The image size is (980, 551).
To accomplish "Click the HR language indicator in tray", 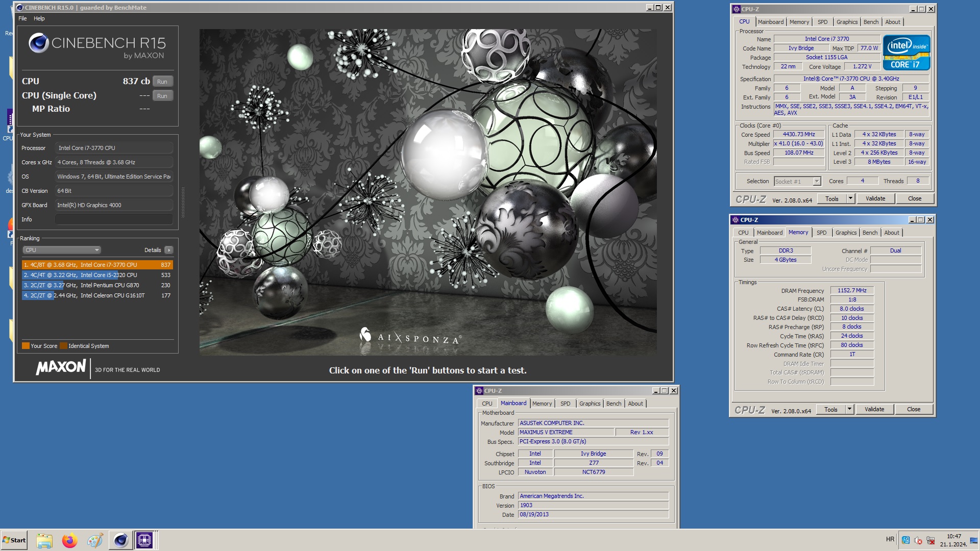I will pyautogui.click(x=890, y=539).
